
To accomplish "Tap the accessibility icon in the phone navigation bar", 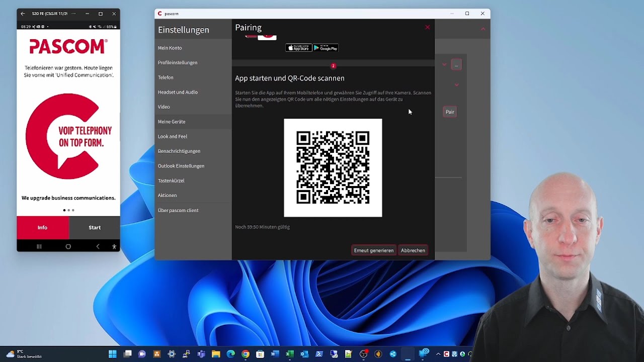I will coord(114,246).
